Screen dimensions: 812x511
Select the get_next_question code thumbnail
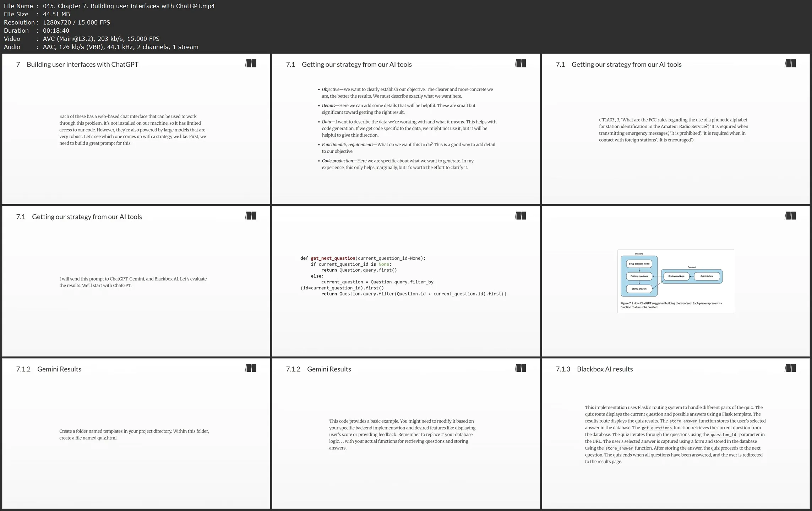click(x=406, y=281)
